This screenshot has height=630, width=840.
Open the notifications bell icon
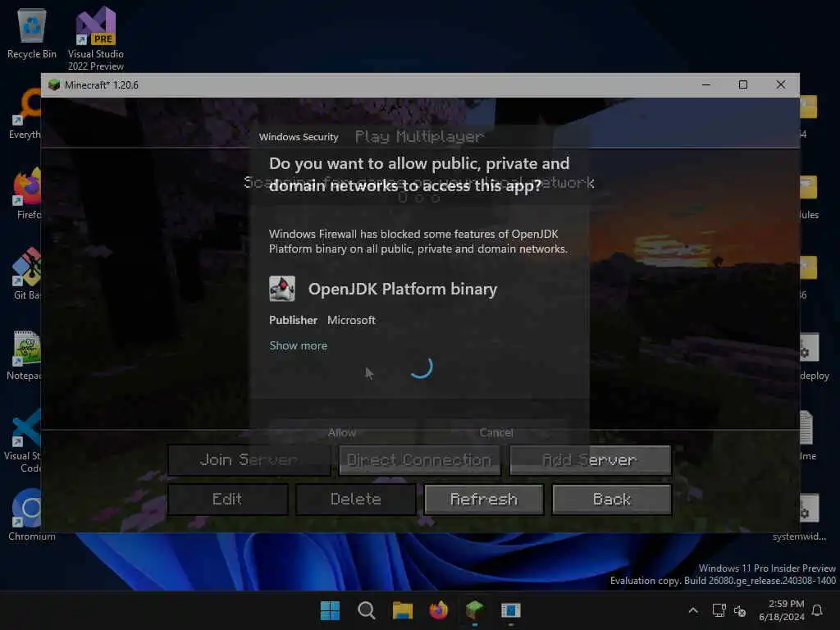(x=817, y=610)
